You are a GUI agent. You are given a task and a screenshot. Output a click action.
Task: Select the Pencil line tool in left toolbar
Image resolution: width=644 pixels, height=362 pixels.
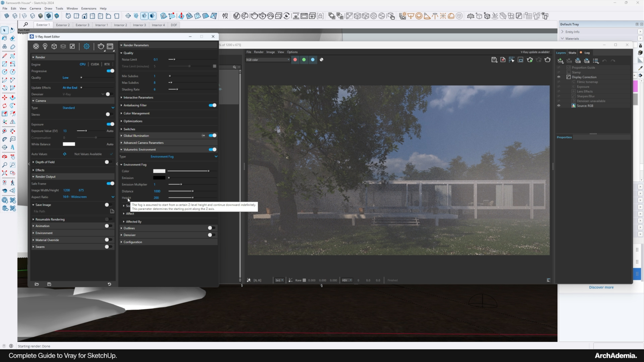coord(5,56)
